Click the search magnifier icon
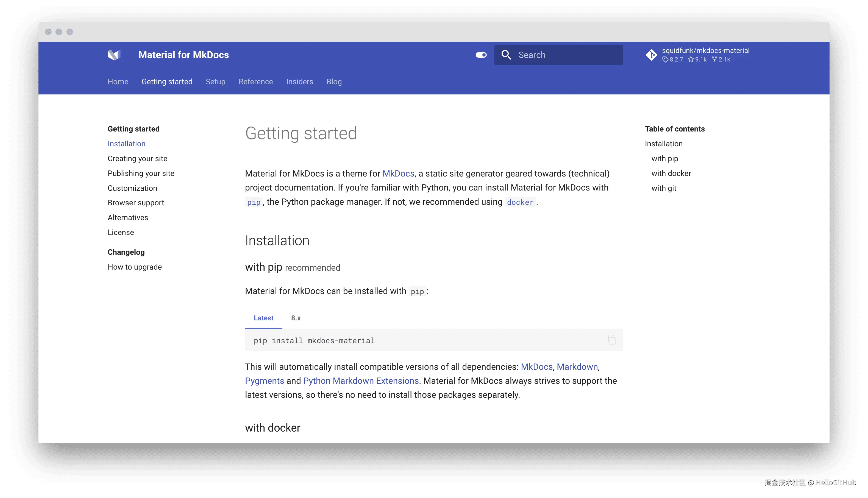 (x=506, y=55)
